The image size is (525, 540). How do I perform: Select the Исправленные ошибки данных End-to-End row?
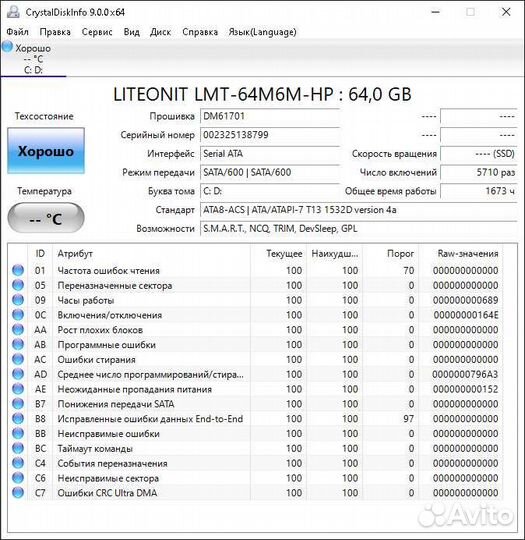(x=255, y=418)
